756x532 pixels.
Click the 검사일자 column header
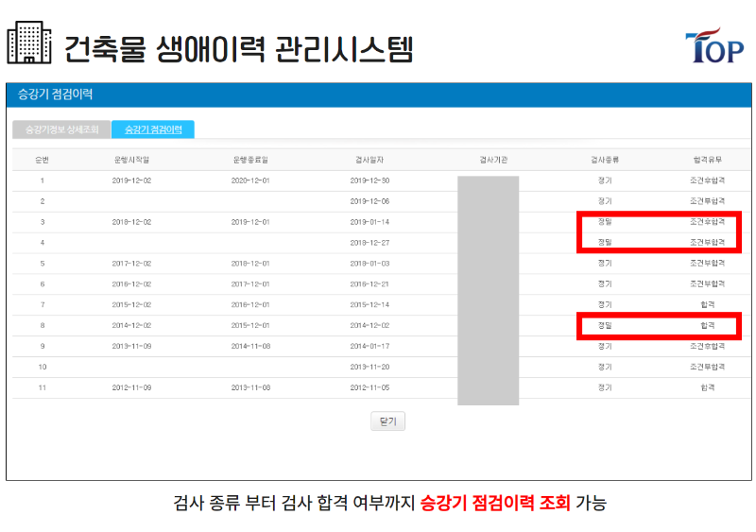click(x=369, y=160)
